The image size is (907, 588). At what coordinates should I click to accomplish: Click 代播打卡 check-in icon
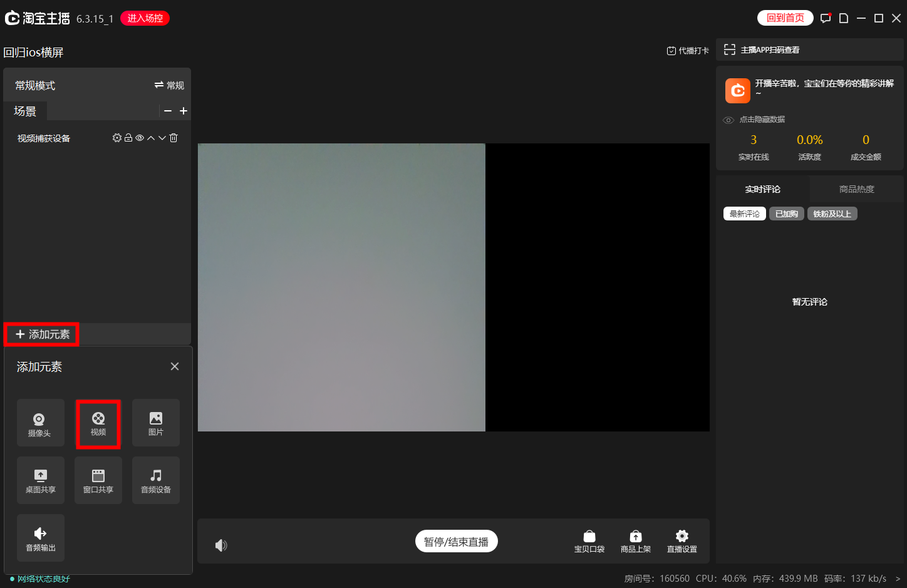click(688, 51)
